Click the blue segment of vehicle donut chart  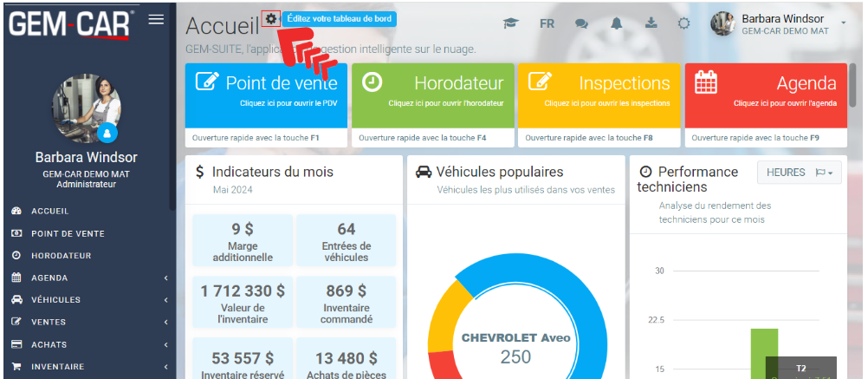(554, 286)
